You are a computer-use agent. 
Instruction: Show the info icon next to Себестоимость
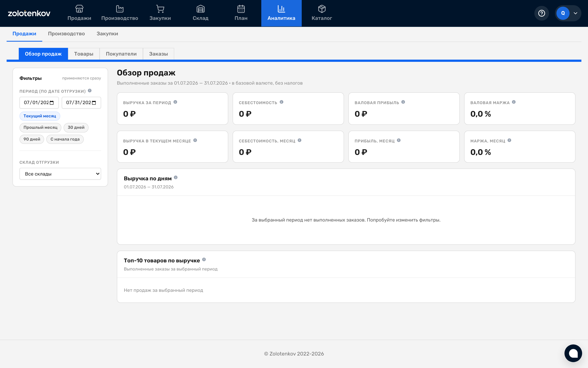click(281, 102)
